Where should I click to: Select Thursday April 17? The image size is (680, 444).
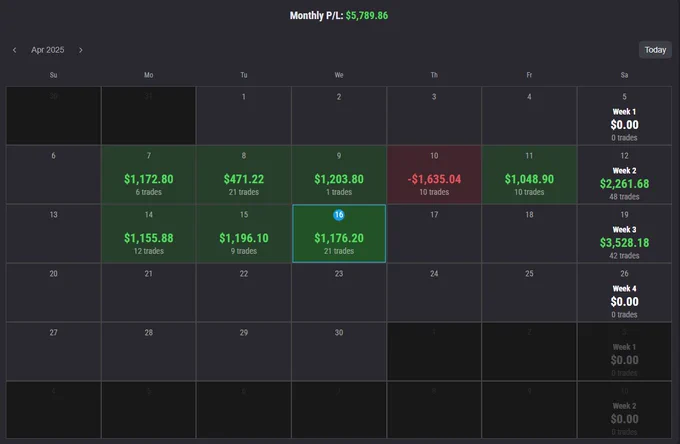pos(434,233)
